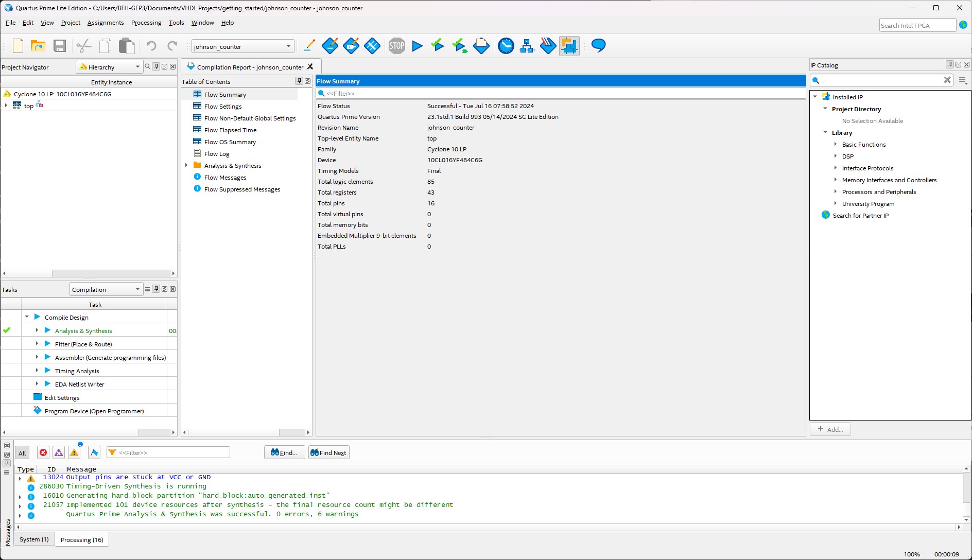Launch Platform Designer toolbar icon
This screenshot has height=560, width=972.
pos(569,46)
